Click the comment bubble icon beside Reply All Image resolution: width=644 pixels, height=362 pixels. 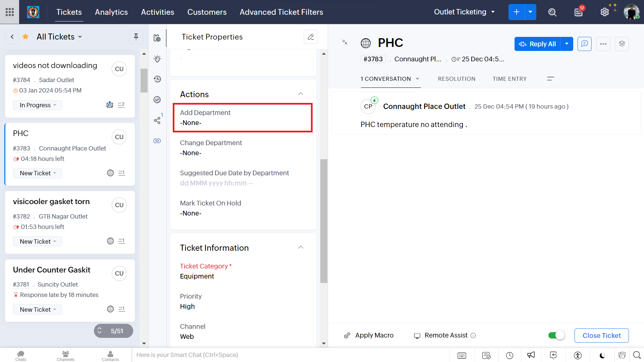[x=584, y=44]
